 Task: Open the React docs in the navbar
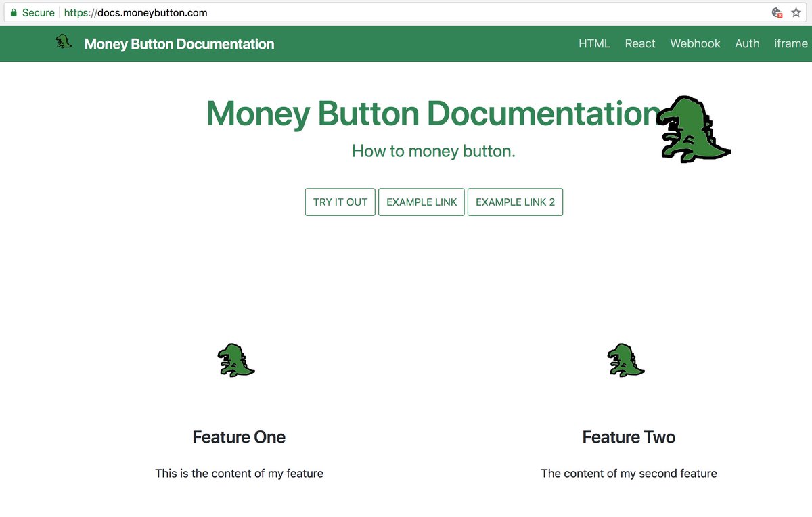640,43
